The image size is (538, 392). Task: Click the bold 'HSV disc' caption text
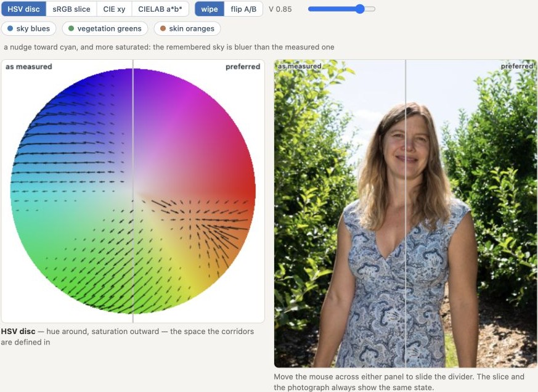[x=18, y=331]
